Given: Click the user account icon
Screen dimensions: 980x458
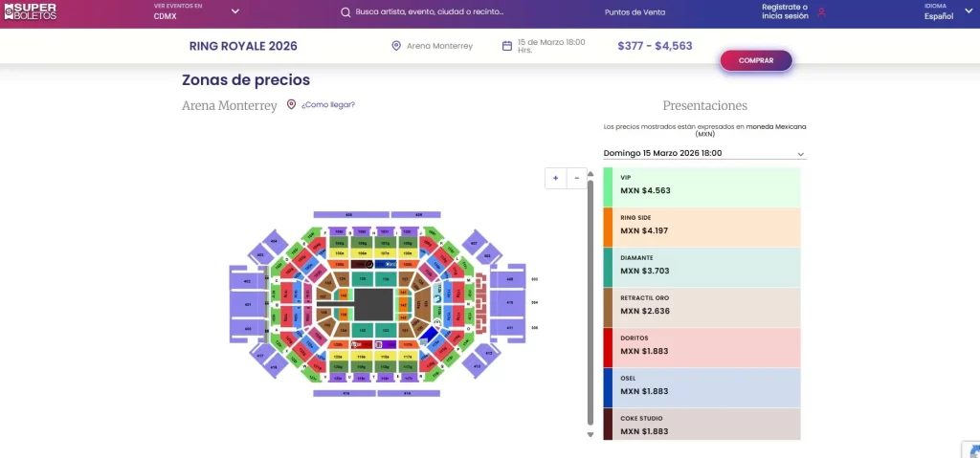Looking at the screenshot, I should tap(821, 12).
